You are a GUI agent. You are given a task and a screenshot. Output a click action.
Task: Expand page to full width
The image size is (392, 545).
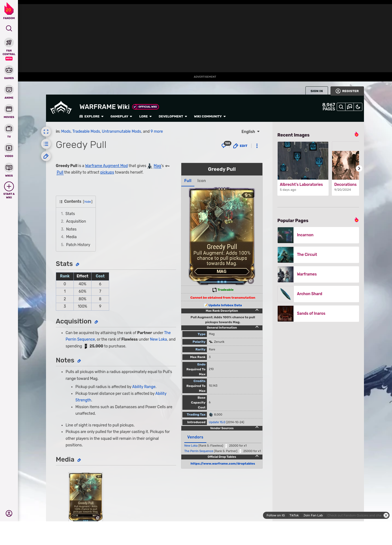tap(46, 132)
